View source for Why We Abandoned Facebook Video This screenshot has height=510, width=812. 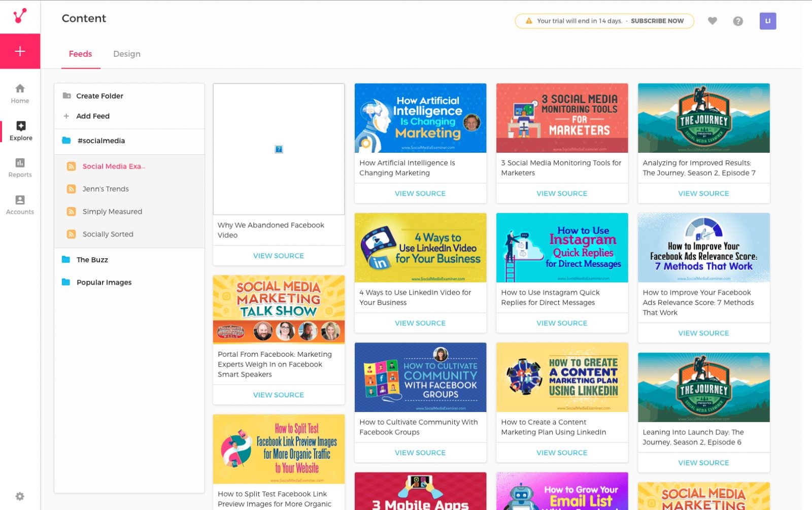(x=279, y=256)
